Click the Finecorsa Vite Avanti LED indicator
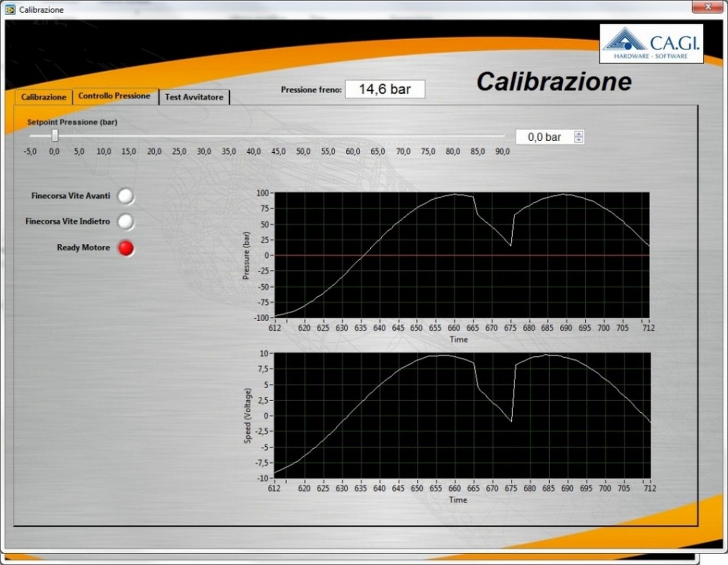 [126, 196]
